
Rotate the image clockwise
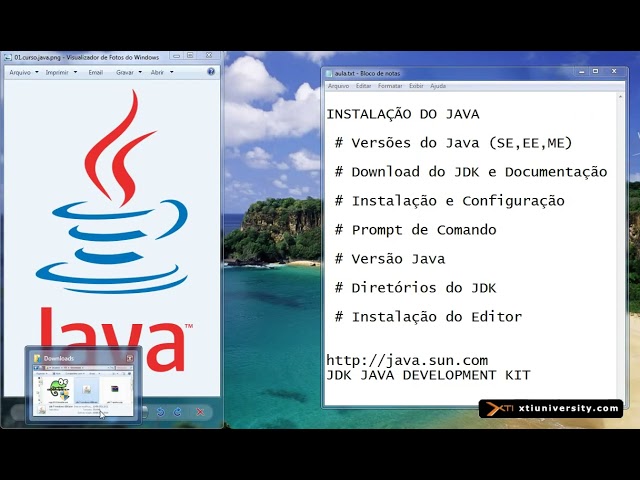point(178,412)
